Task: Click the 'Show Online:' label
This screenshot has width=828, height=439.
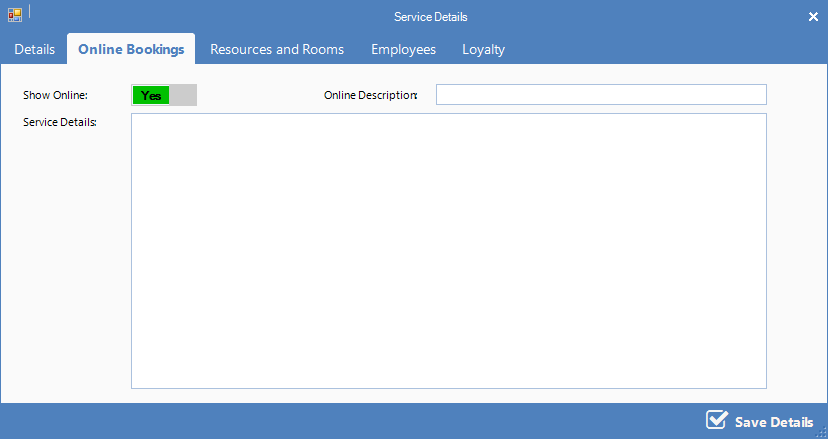Action: click(x=56, y=96)
